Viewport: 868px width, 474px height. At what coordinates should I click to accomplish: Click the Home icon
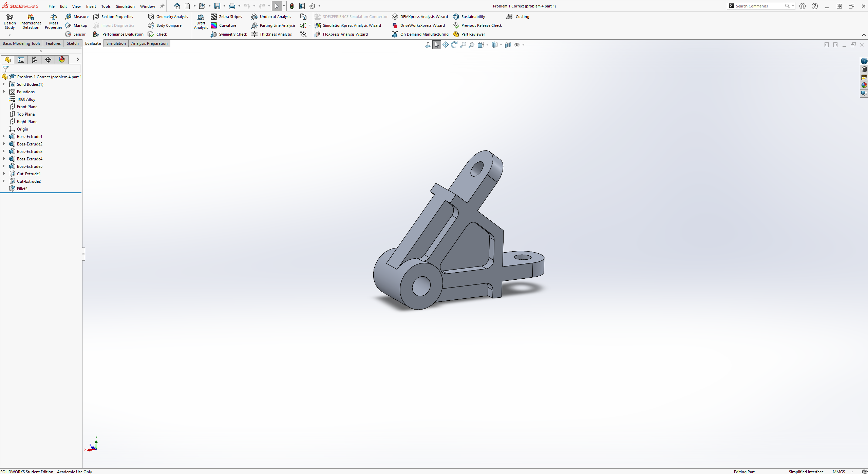pos(177,6)
